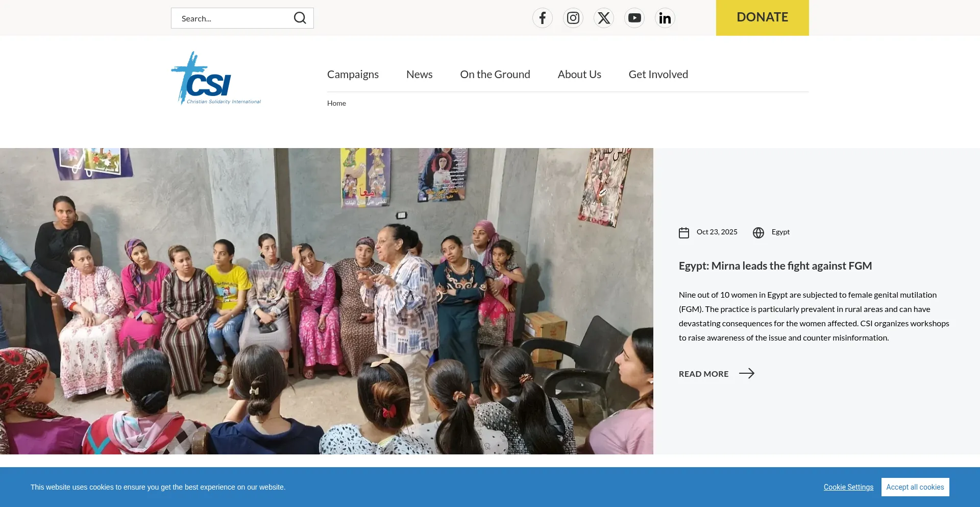Select About Us in navigation
The height and width of the screenshot is (507, 980).
tap(579, 75)
